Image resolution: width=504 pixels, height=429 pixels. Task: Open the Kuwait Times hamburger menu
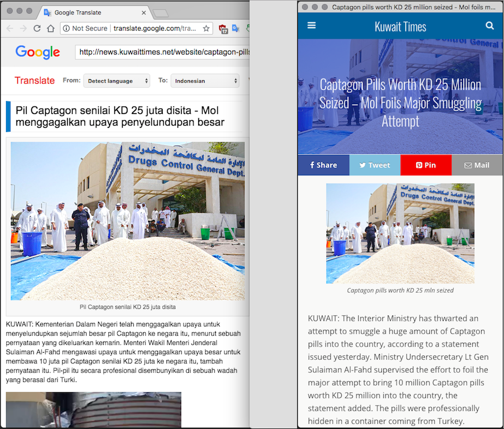(312, 25)
